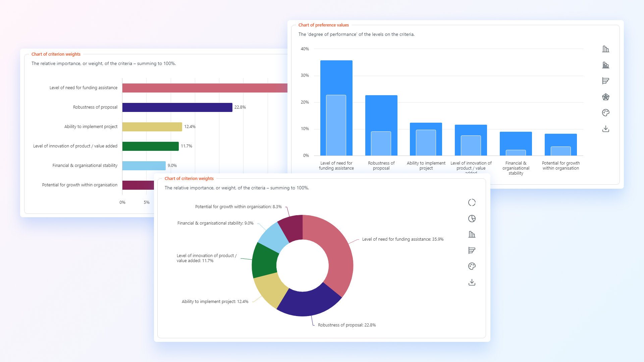Choose horizontal bar icon in preference values panel

[x=605, y=81]
